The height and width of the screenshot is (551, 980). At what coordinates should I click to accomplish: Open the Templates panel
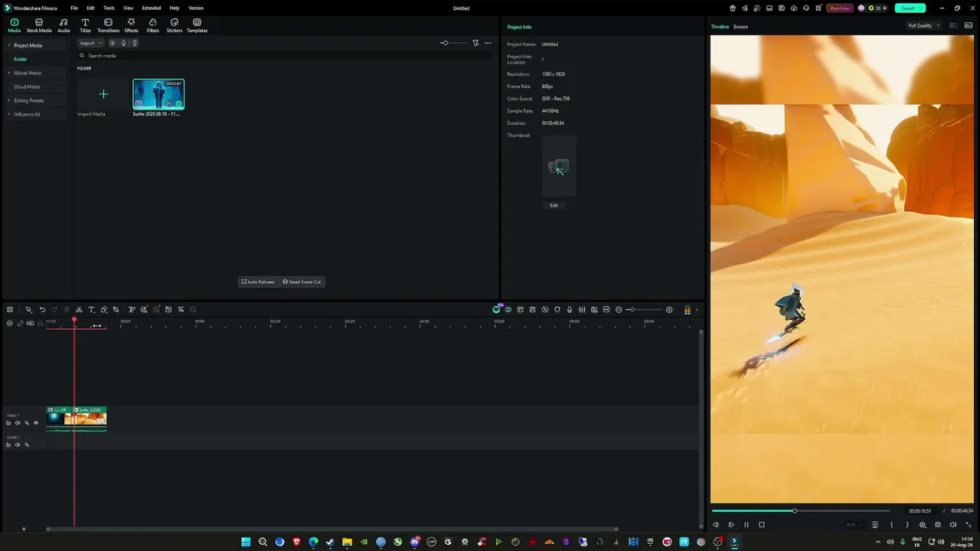click(197, 25)
